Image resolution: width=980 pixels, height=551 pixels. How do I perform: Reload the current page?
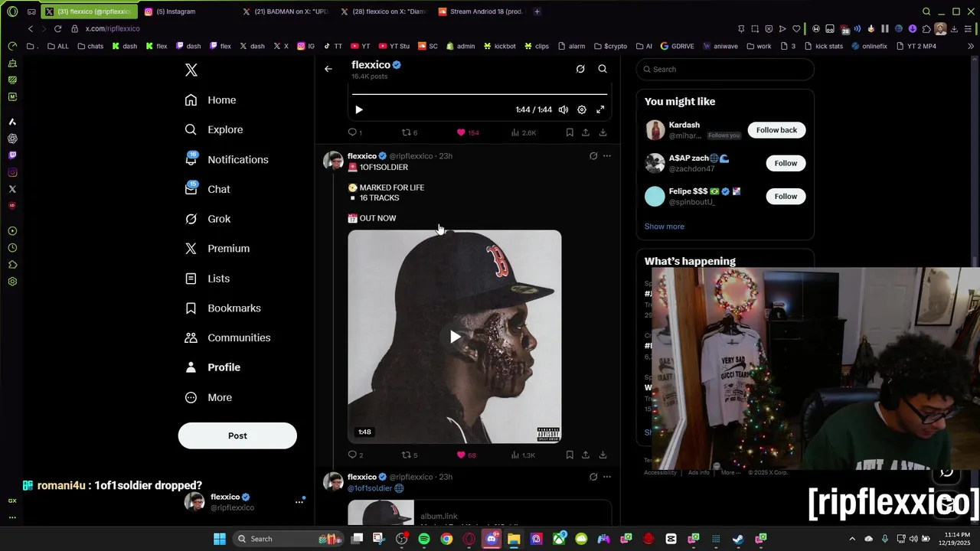pyautogui.click(x=57, y=28)
